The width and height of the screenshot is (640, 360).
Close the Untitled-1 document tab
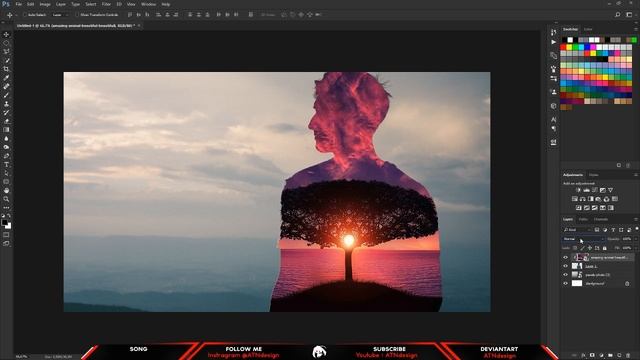[x=139, y=26]
